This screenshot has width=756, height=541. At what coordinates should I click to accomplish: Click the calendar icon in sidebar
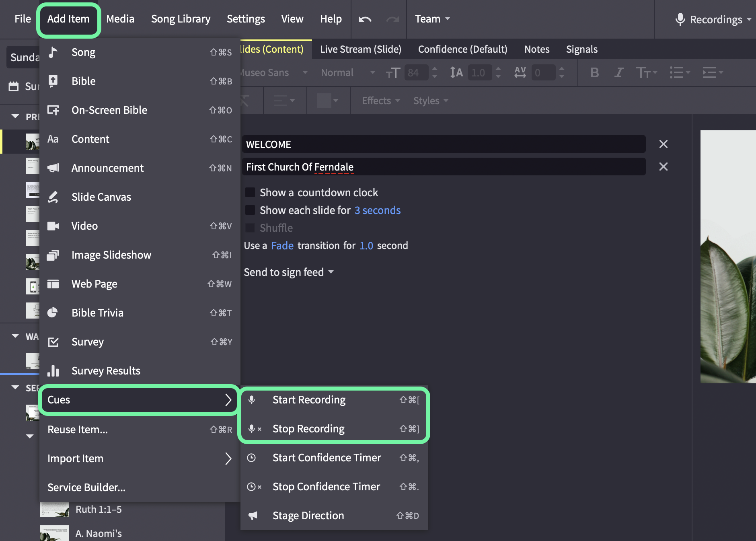[x=14, y=86]
